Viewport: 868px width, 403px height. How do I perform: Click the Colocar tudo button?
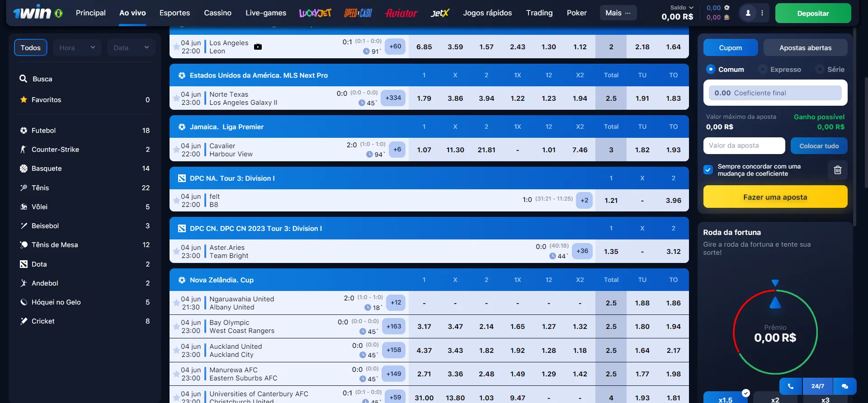(x=819, y=145)
